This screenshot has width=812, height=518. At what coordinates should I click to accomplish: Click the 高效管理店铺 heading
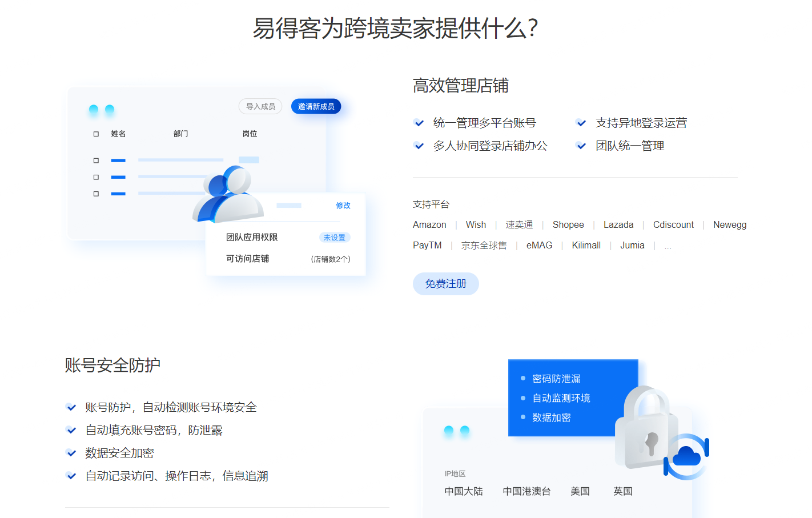click(x=460, y=86)
